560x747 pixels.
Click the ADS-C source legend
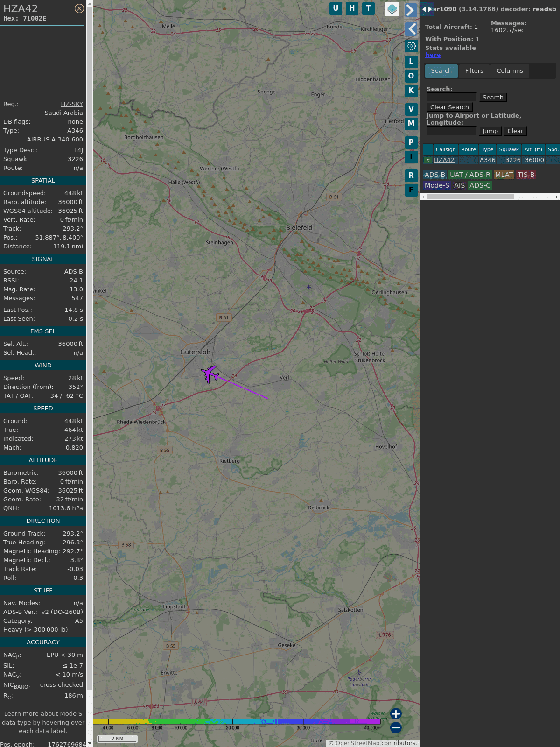point(480,186)
